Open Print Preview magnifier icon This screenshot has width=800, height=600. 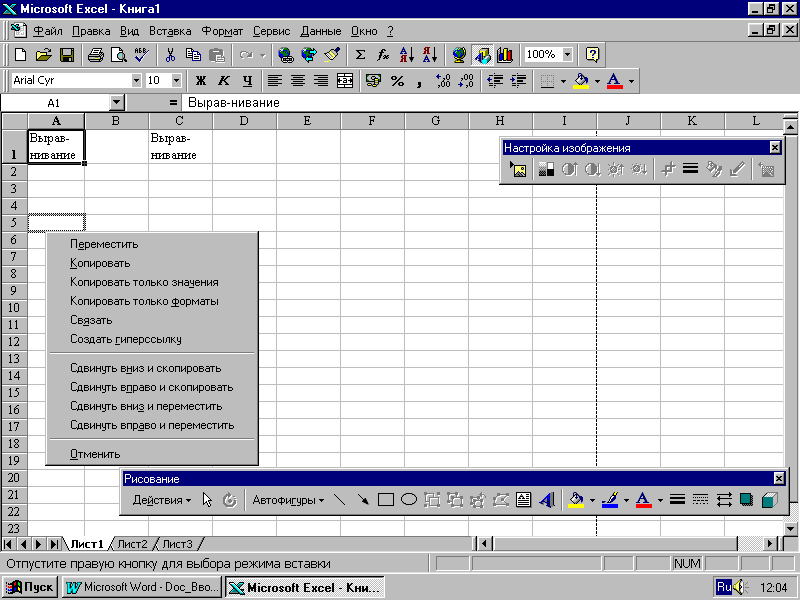(119, 55)
